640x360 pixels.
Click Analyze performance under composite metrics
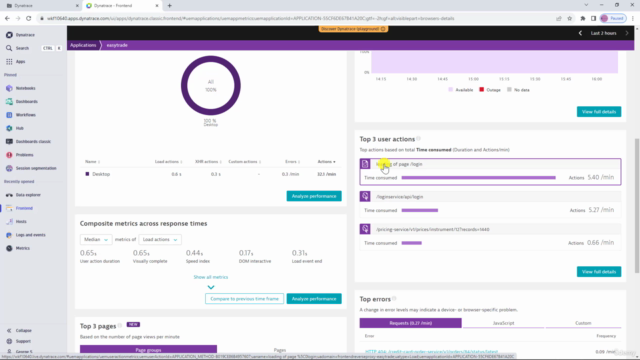coord(314,299)
